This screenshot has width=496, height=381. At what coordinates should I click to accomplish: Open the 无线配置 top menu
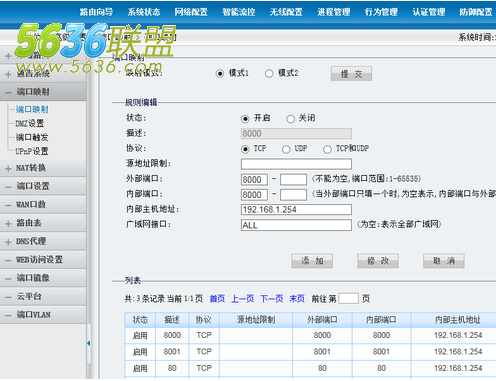point(286,12)
